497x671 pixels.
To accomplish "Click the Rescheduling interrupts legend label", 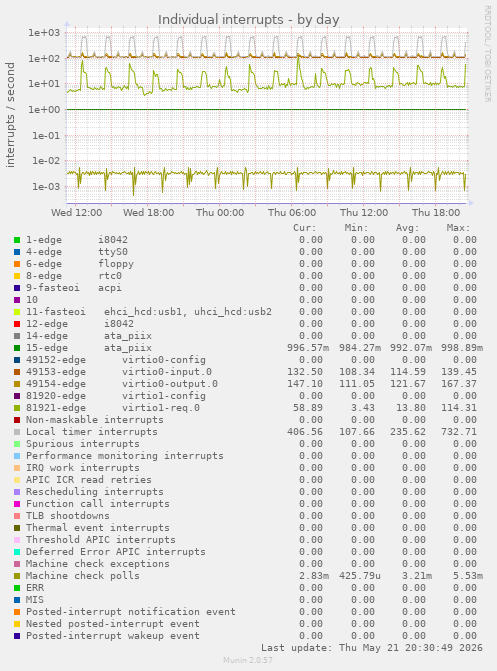I will 95,492.
